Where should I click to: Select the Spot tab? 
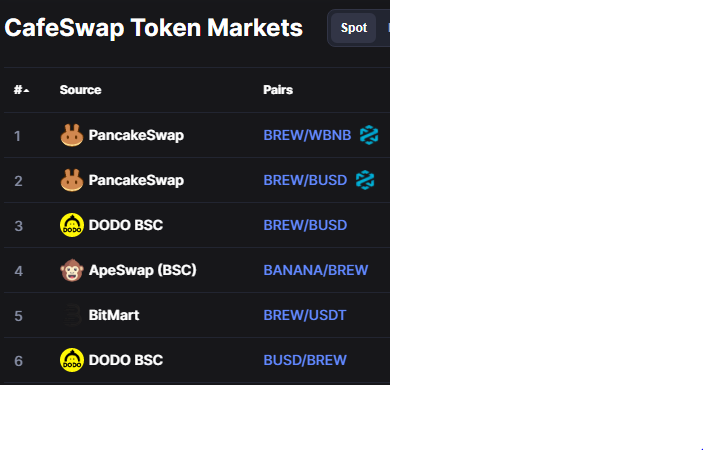(x=354, y=28)
